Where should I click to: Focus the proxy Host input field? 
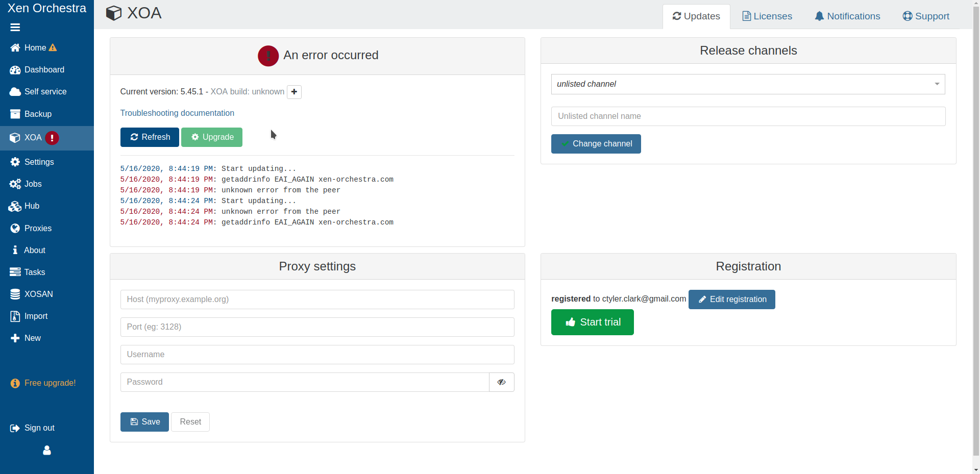(x=317, y=300)
